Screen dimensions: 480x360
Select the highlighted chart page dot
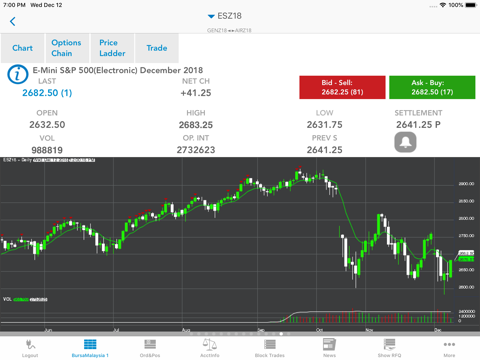pos(281,334)
